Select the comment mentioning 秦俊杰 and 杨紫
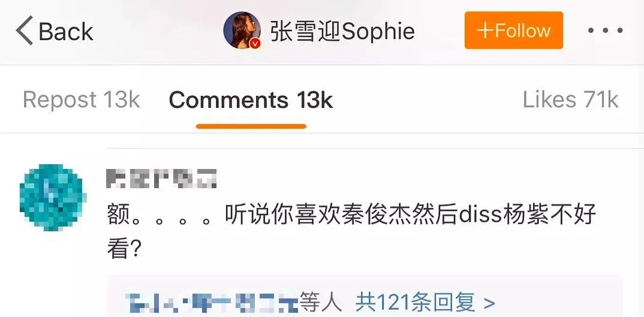Screen dimensions: 644x317 point(351,231)
